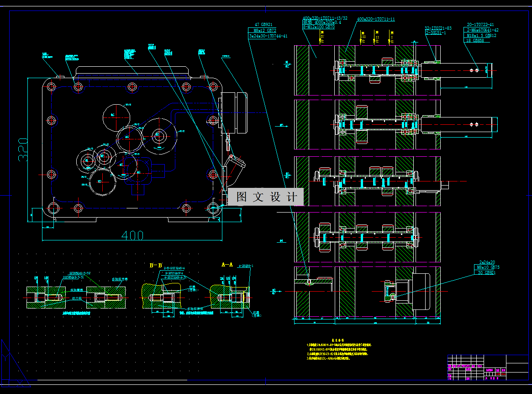Click the '多轴箱箱体' label between sections

point(195,309)
